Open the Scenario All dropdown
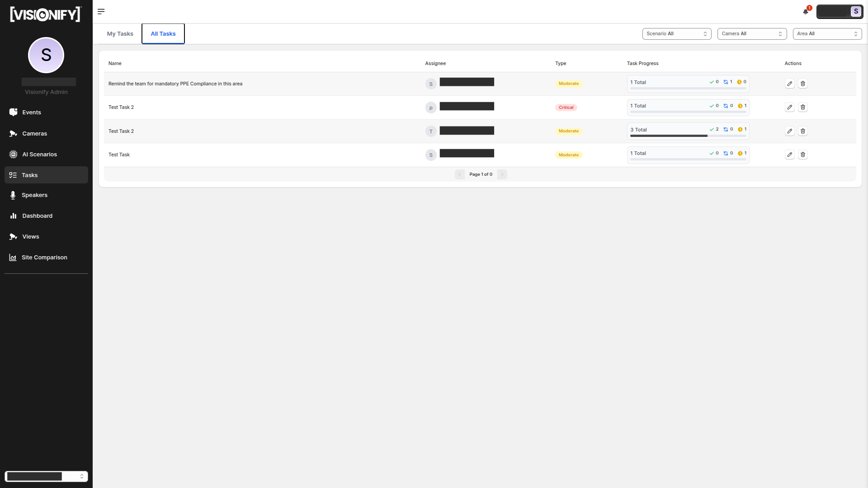Image resolution: width=868 pixels, height=488 pixels. click(677, 34)
